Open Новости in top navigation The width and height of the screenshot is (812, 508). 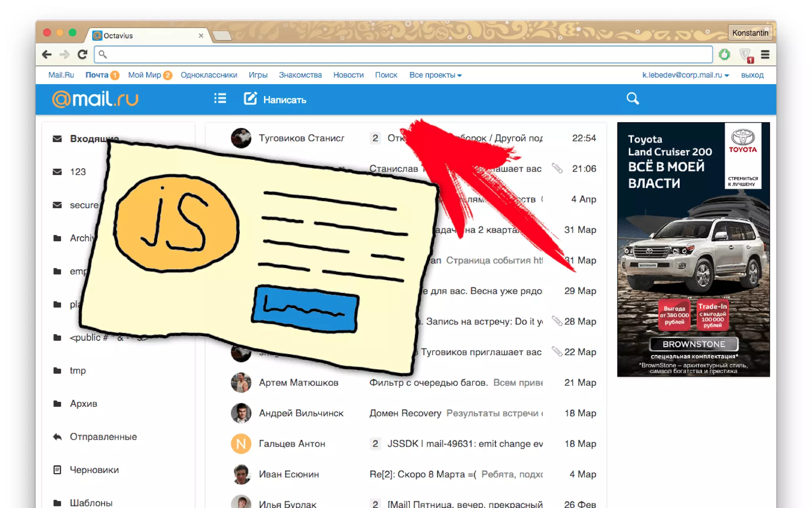click(x=348, y=75)
